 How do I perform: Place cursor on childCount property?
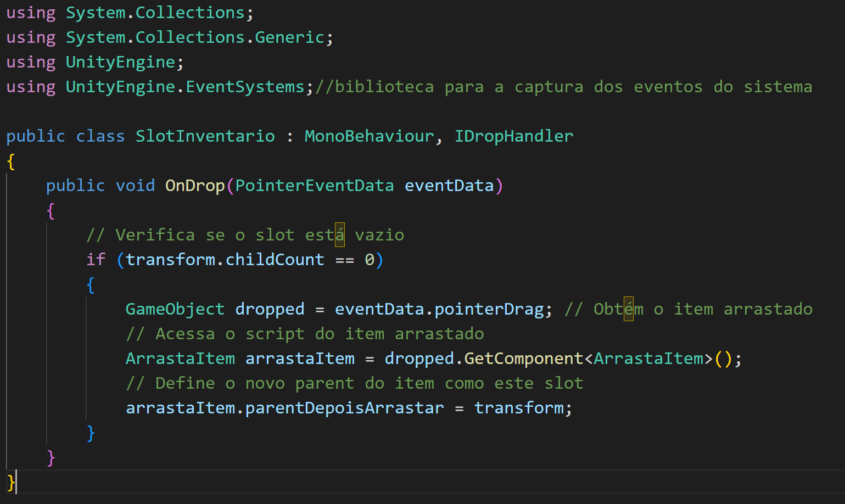275,260
